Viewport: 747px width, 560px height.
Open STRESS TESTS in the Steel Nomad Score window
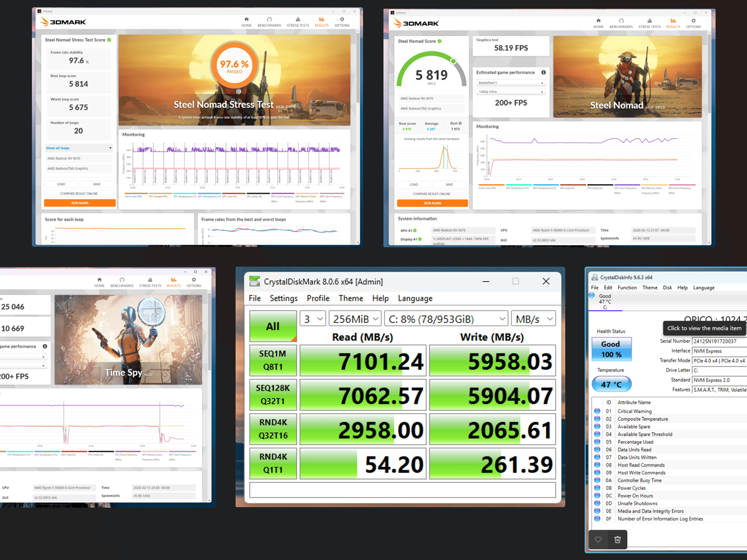(649, 23)
